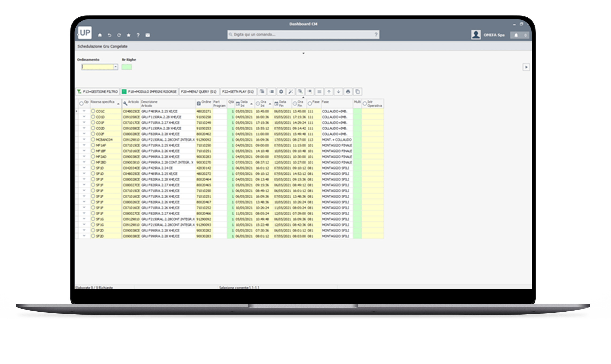Viewport: 611px width, 364px height.
Task: Click F13=Gestione Filtro button
Action: (x=98, y=92)
